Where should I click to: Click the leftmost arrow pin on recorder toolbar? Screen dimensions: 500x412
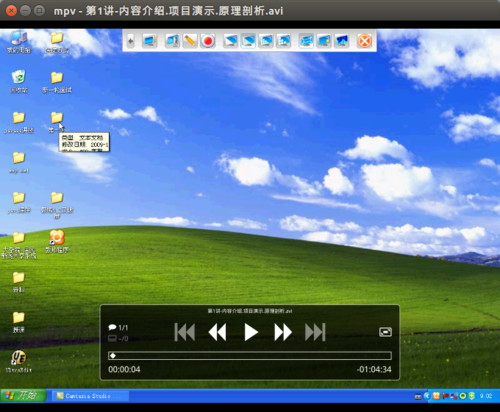tap(131, 41)
